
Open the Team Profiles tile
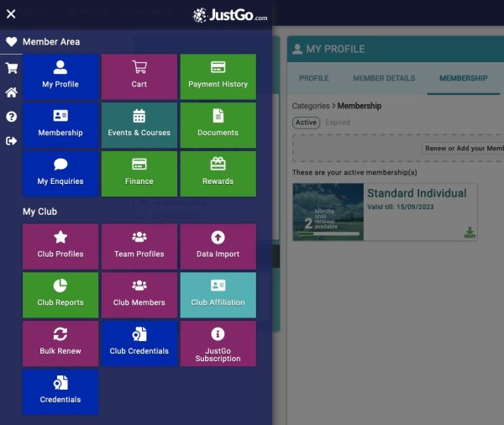[139, 247]
